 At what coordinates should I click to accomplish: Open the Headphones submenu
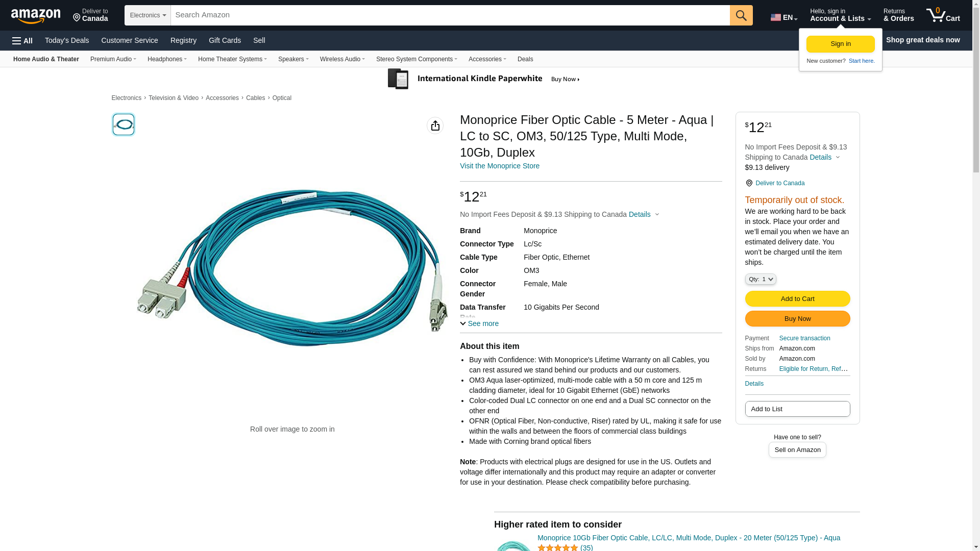[167, 59]
